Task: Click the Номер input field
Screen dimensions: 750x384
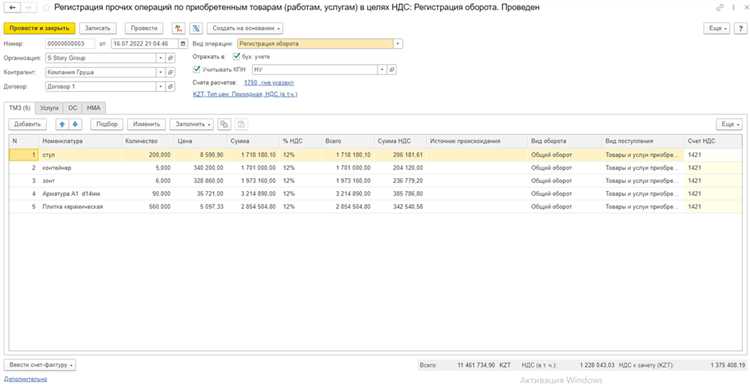Action: (x=70, y=44)
